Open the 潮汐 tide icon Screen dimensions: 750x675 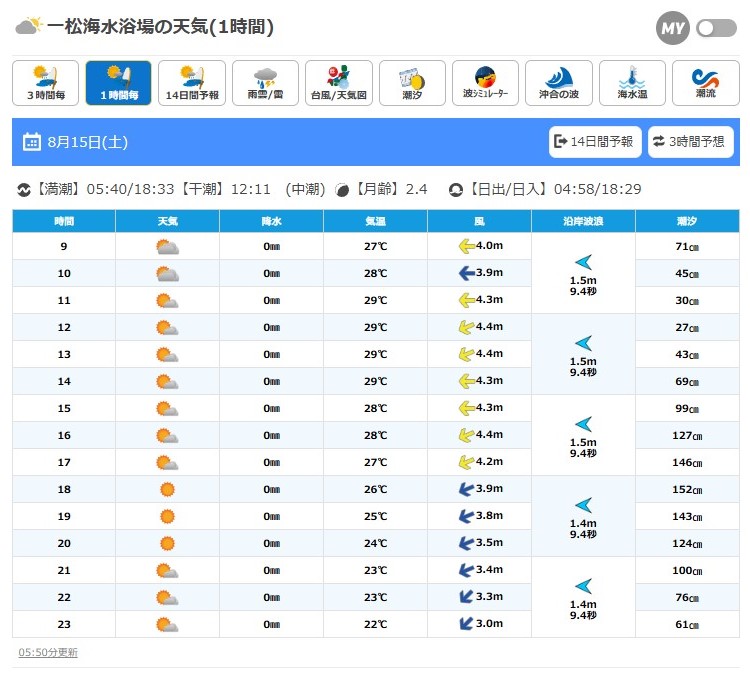tap(412, 83)
